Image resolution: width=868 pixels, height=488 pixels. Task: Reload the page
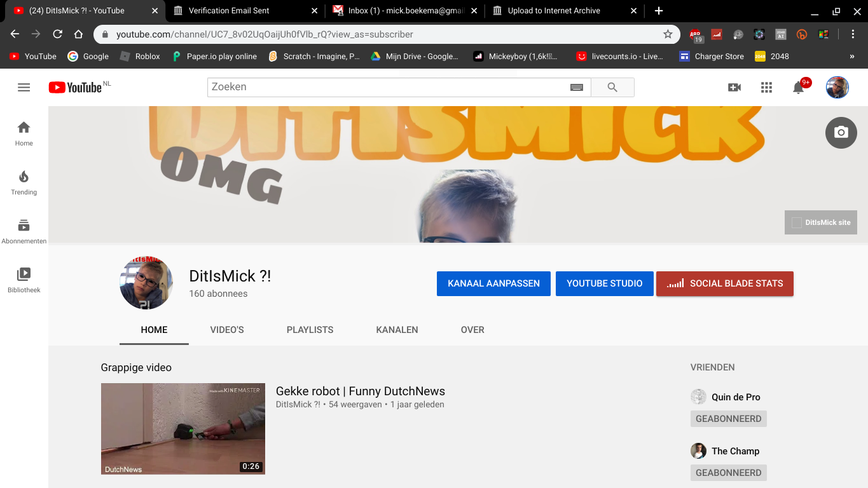click(x=57, y=34)
